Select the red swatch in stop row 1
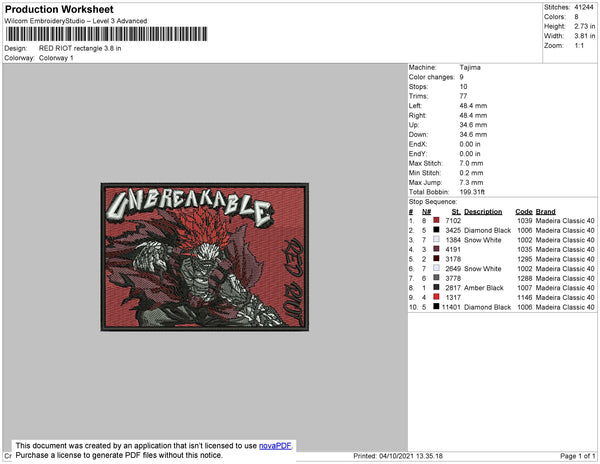This screenshot has height=464, width=600. pos(436,220)
